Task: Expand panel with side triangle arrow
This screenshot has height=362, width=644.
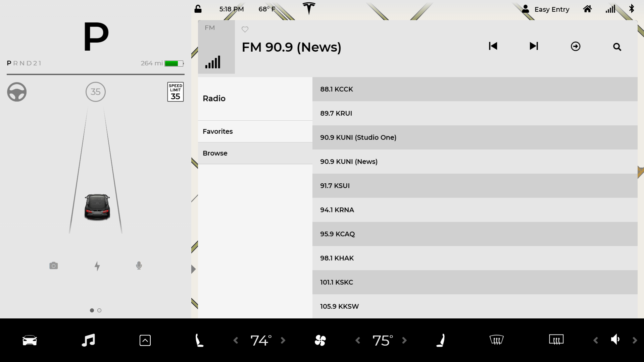Action: 194,269
